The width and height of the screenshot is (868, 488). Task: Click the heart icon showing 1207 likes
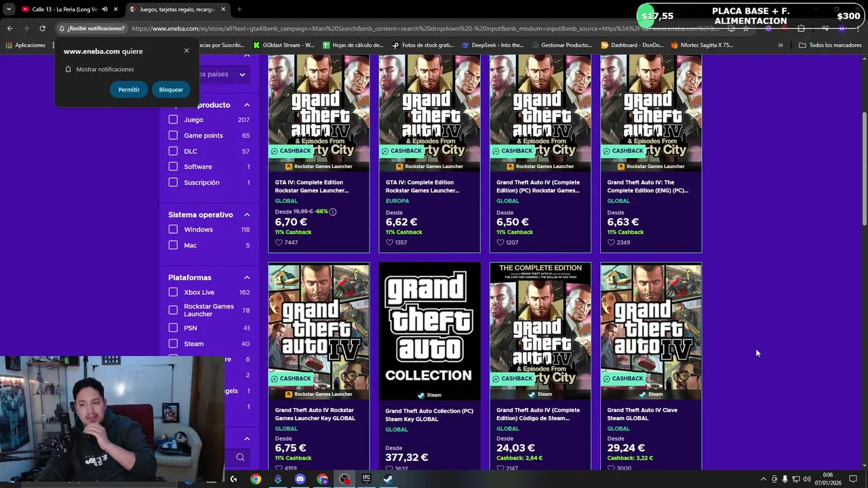[500, 242]
